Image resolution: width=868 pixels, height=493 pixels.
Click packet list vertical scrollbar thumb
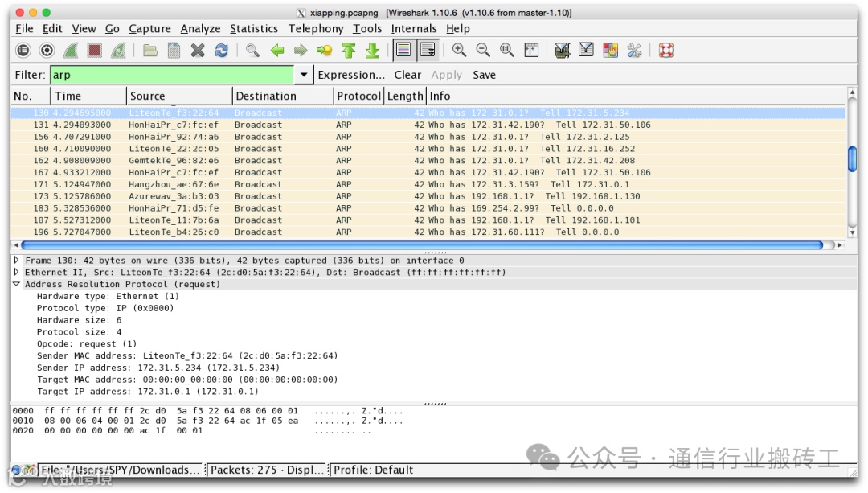(852, 159)
